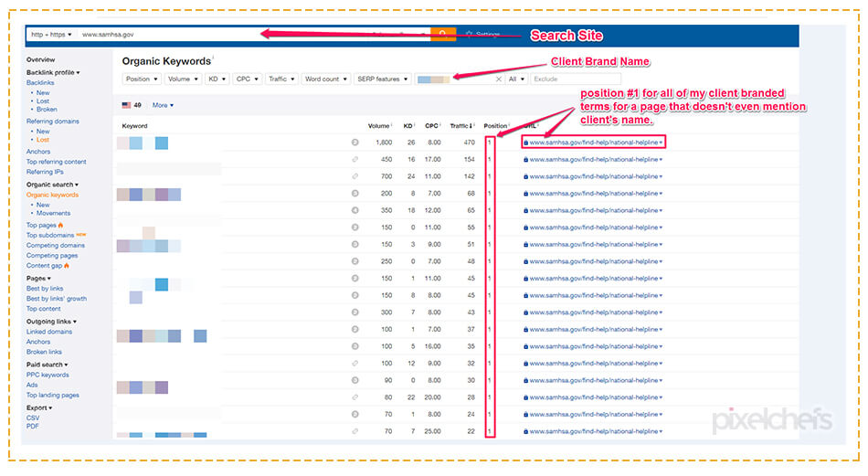The image size is (868, 476).
Task: Open Settings gear in top bar
Action: [x=470, y=35]
